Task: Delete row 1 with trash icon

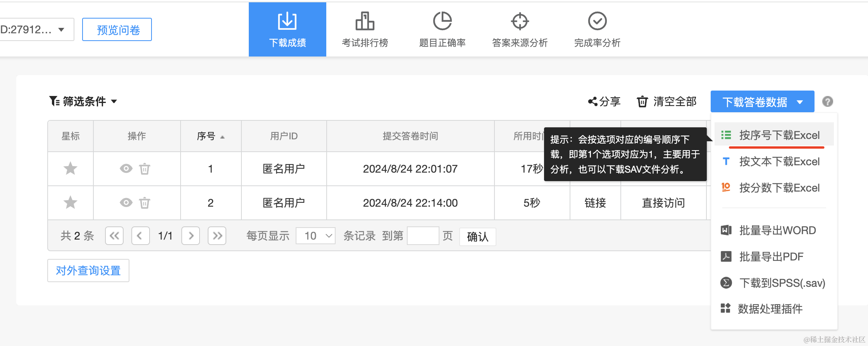Action: [x=145, y=168]
